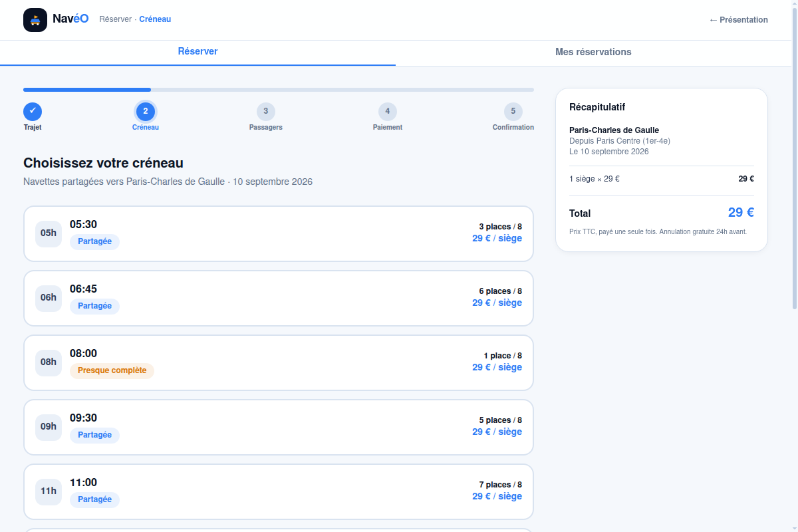Click the 08h hour badge
This screenshot has width=798, height=532.
coord(49,362)
